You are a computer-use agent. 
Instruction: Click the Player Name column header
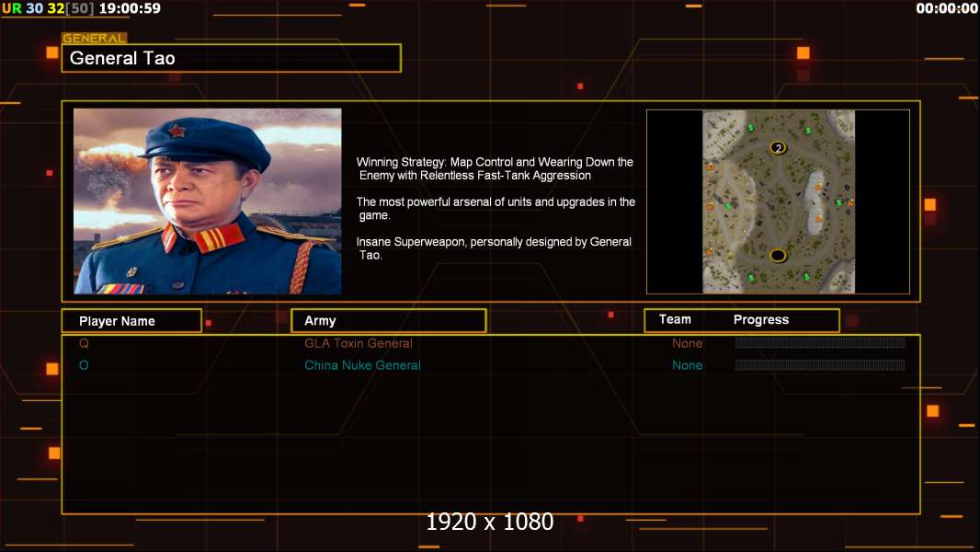tap(131, 321)
